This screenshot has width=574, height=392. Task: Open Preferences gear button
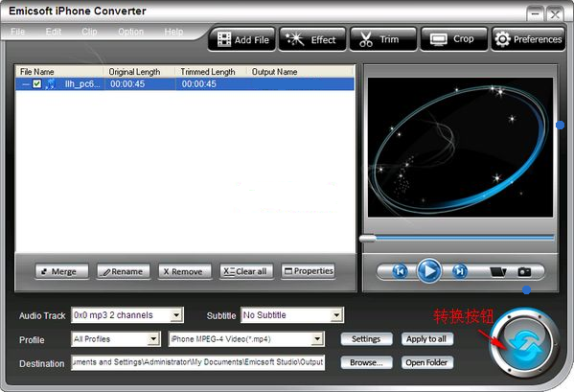tap(528, 39)
